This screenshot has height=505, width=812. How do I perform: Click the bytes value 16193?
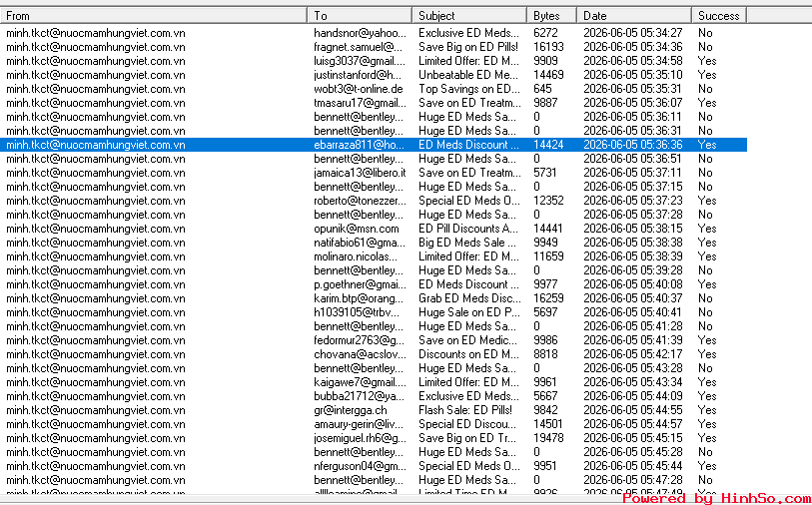[x=548, y=47]
